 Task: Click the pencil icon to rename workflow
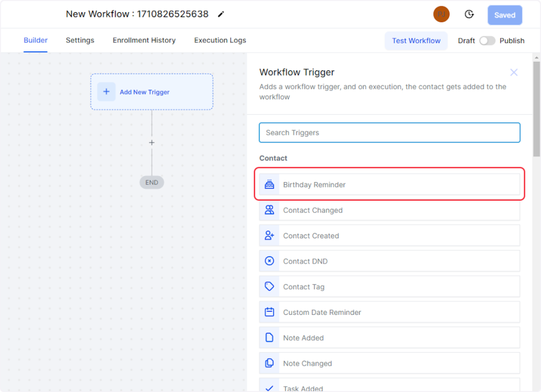click(221, 14)
